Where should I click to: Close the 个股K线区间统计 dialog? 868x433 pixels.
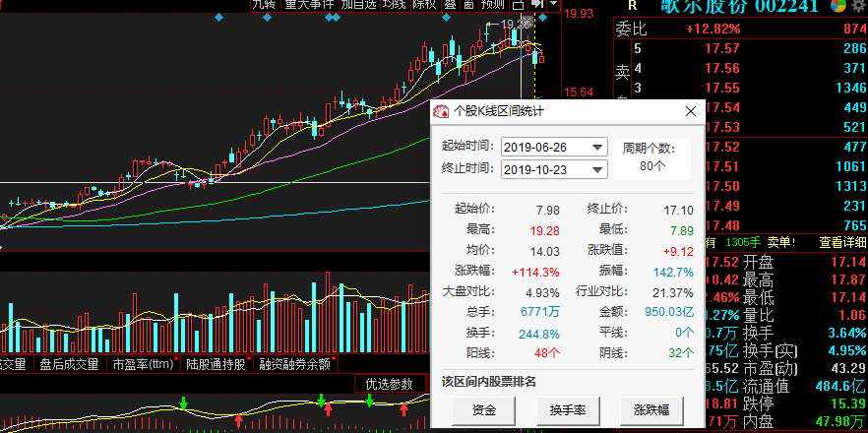[690, 111]
